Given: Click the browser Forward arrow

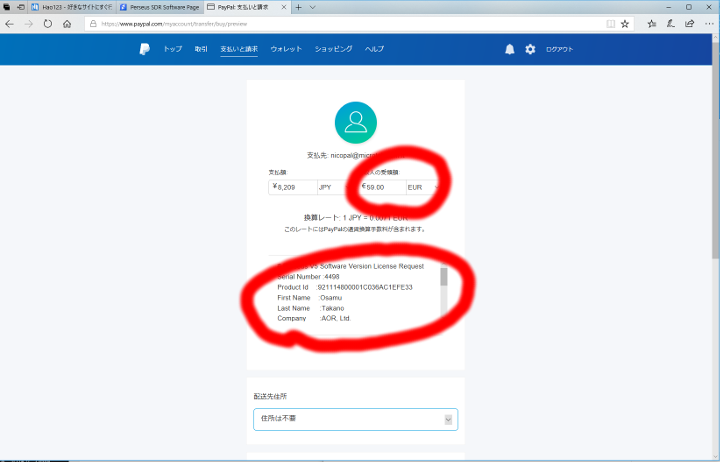Looking at the screenshot, I should click(x=28, y=24).
